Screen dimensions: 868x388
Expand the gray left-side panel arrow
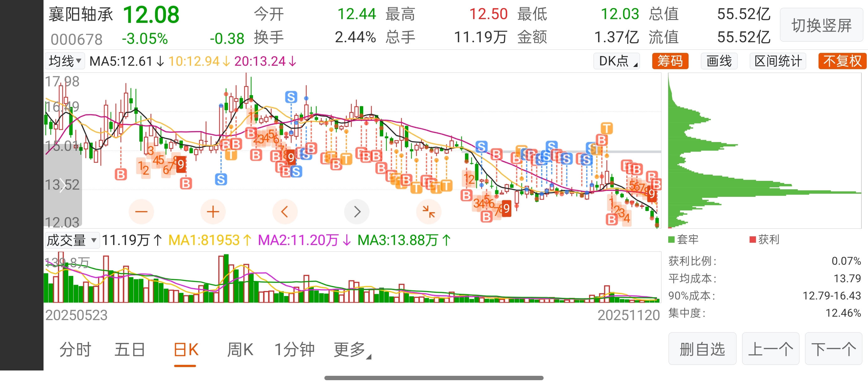[62, 185]
